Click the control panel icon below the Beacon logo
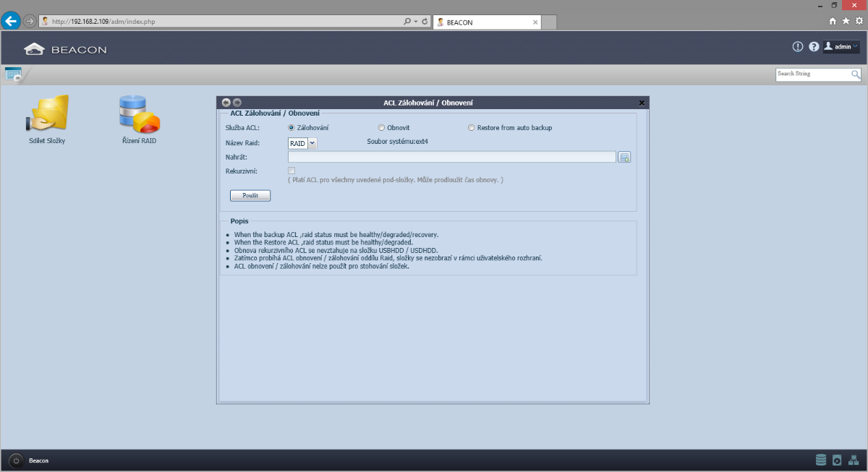Screen dimensions: 868x472 tap(13, 74)
